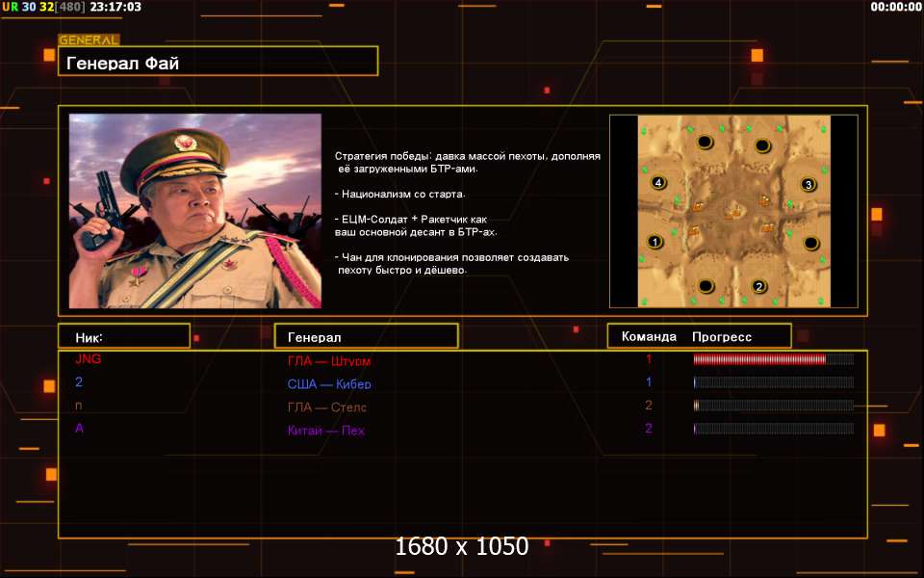Click the 'Прогресс' column header
Screen dimensions: 924x578
(722, 337)
